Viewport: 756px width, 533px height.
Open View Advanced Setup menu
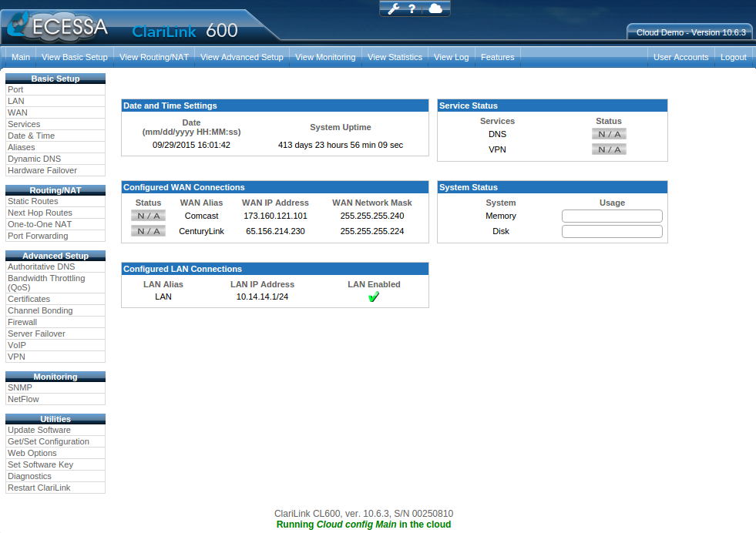tap(242, 57)
